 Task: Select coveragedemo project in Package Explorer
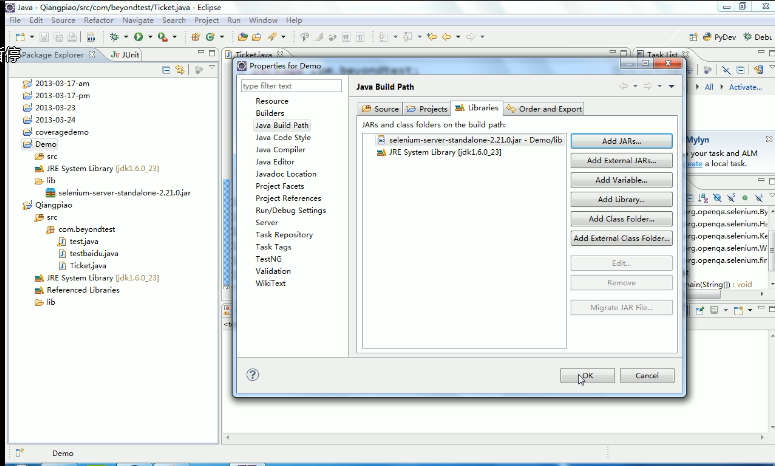pyautogui.click(x=61, y=132)
